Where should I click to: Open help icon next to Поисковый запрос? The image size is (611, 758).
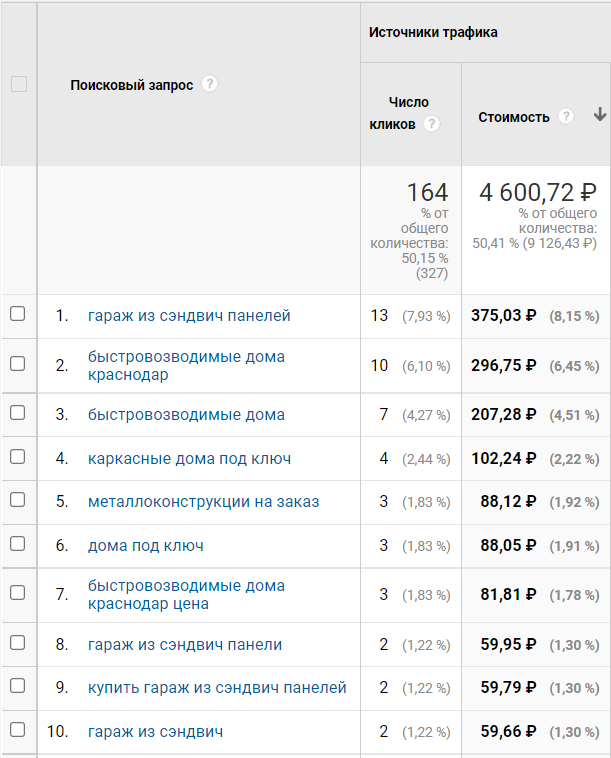pyautogui.click(x=209, y=84)
